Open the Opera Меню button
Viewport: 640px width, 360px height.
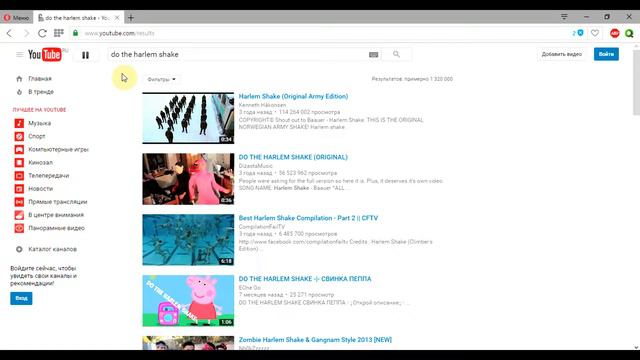pyautogui.click(x=17, y=18)
